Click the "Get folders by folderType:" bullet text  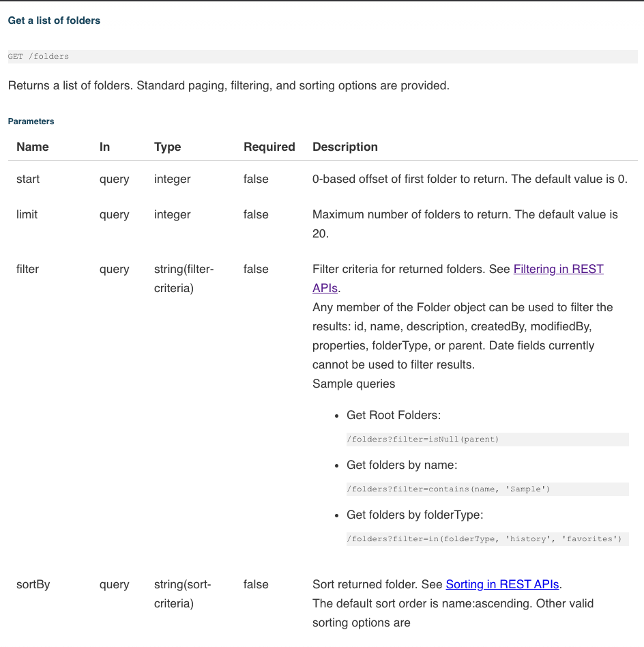coord(415,514)
